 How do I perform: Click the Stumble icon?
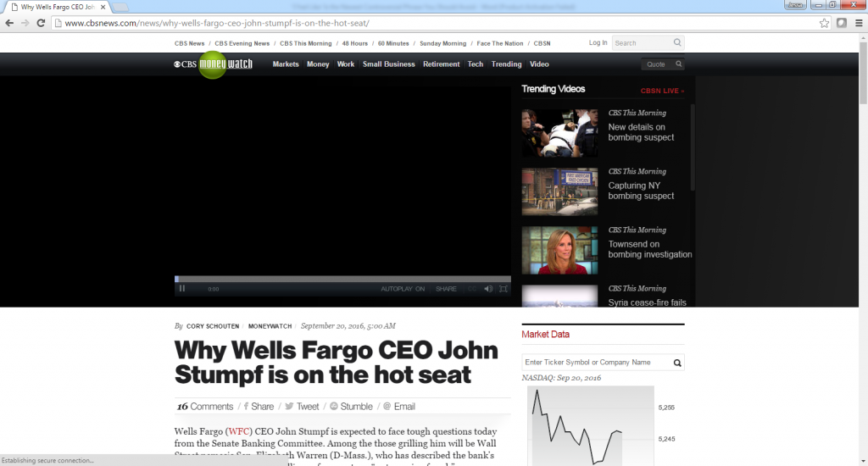point(334,406)
